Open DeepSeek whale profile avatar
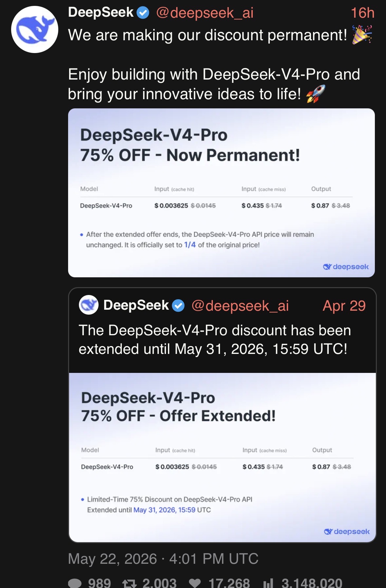The image size is (386, 588). tap(35, 29)
